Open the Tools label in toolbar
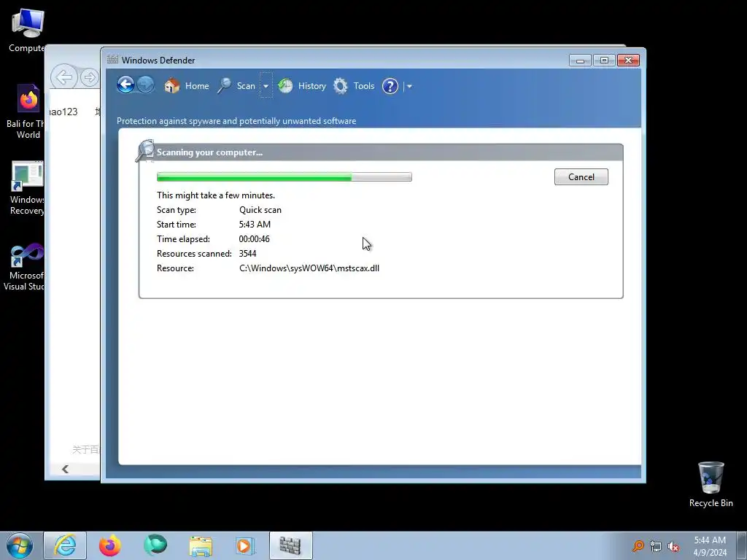 pyautogui.click(x=363, y=86)
